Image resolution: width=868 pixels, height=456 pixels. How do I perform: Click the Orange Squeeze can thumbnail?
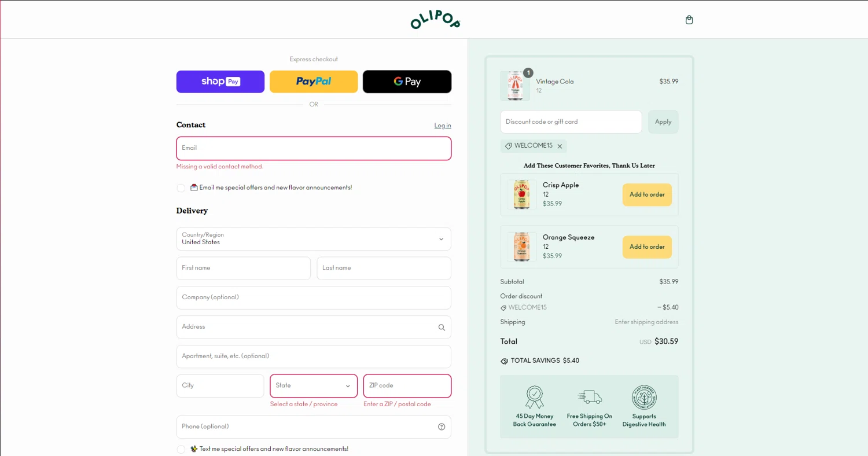521,247
